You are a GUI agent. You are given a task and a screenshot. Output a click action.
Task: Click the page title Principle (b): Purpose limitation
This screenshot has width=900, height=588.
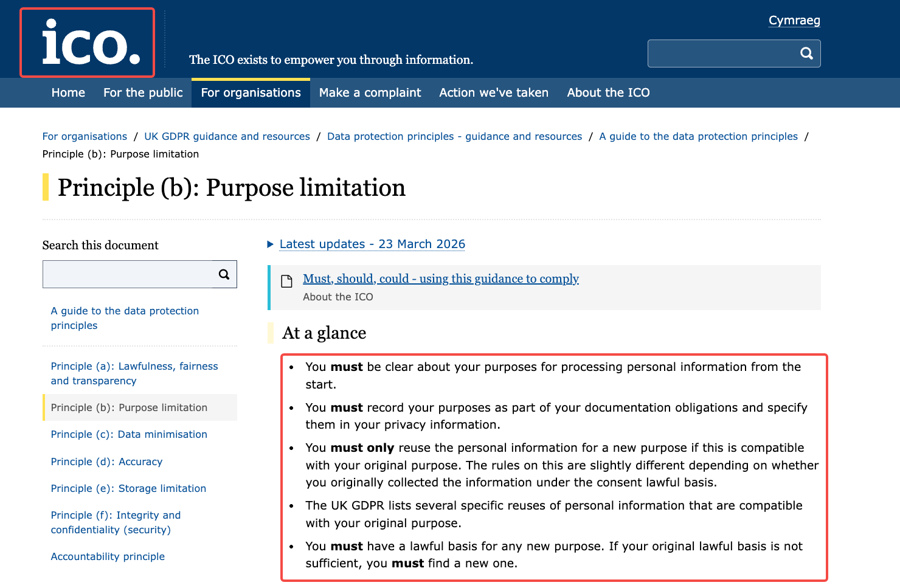(232, 187)
